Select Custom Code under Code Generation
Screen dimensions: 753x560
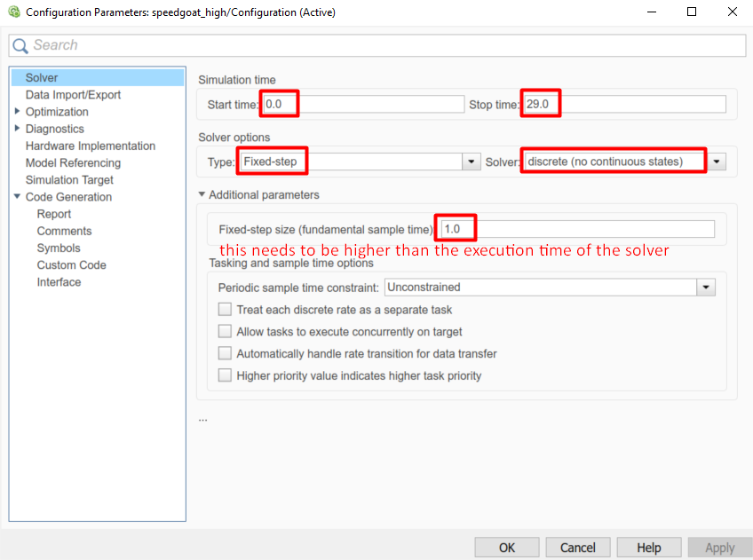[71, 265]
